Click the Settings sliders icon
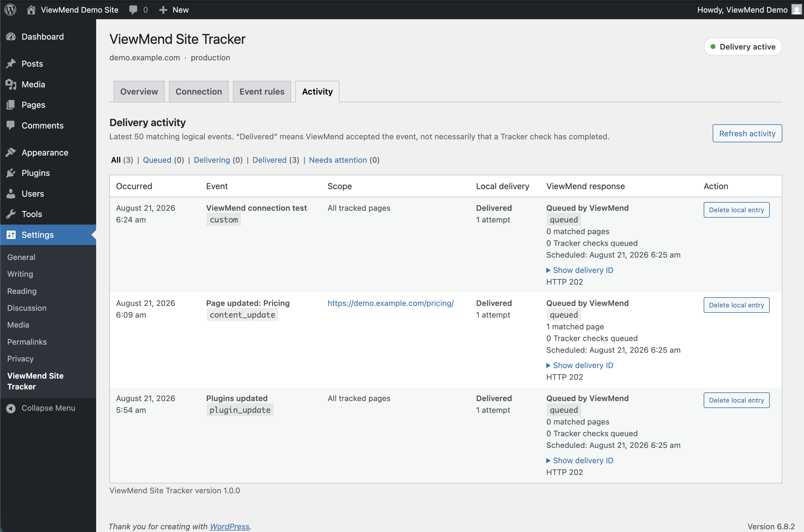This screenshot has width=804, height=532. click(x=11, y=235)
